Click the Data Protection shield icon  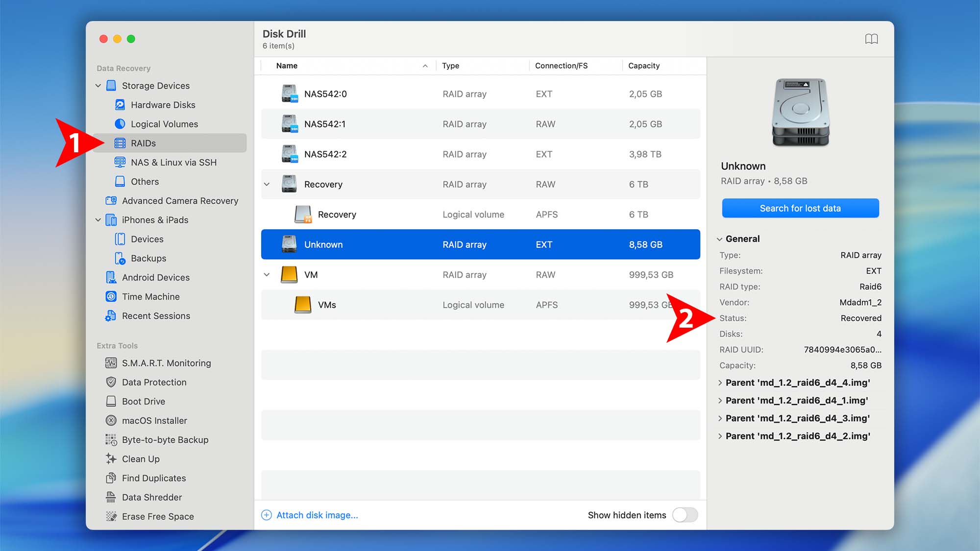[111, 382]
